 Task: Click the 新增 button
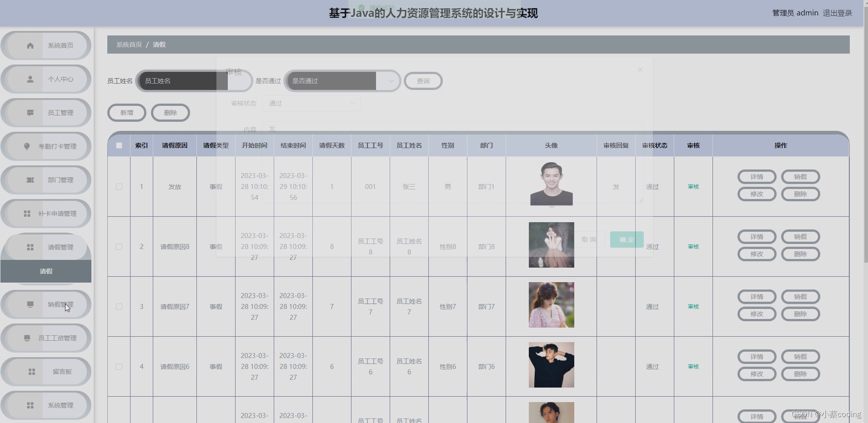click(x=126, y=113)
